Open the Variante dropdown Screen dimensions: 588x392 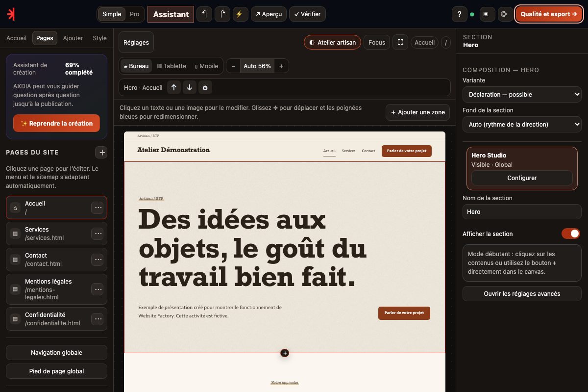[x=522, y=94]
